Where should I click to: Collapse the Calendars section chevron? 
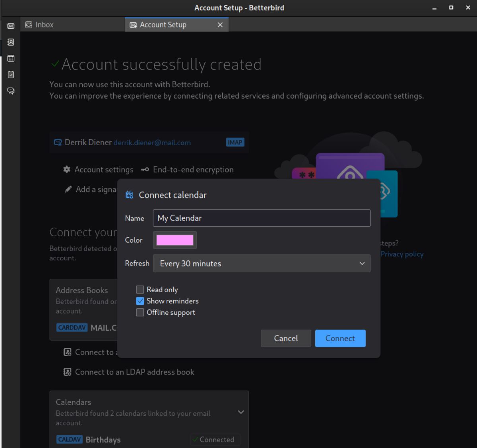[240, 412]
